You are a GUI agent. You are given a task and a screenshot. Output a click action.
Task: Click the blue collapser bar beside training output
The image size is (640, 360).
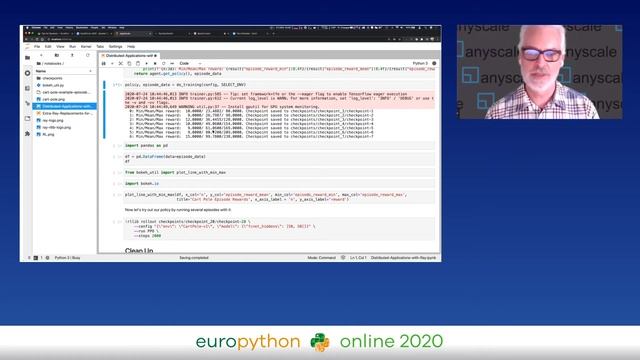click(104, 114)
